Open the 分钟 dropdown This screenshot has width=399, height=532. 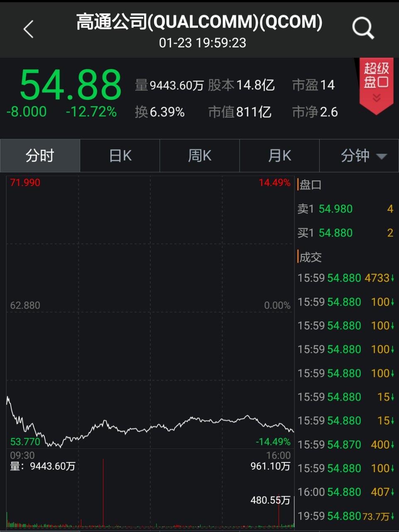(359, 155)
